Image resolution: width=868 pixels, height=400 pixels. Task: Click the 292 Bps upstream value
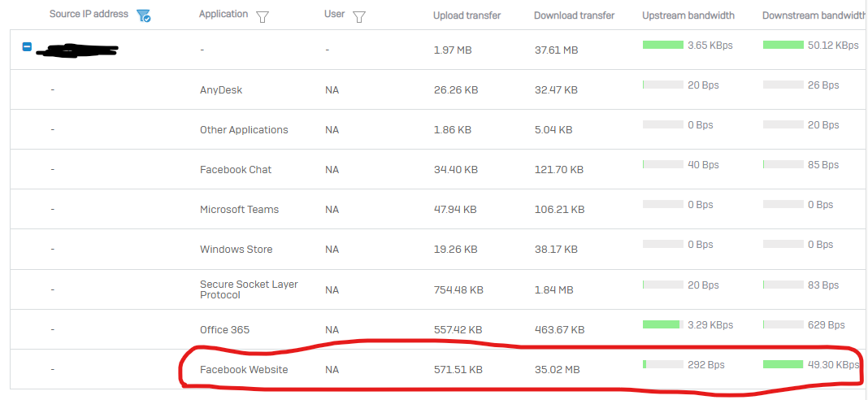point(705,364)
